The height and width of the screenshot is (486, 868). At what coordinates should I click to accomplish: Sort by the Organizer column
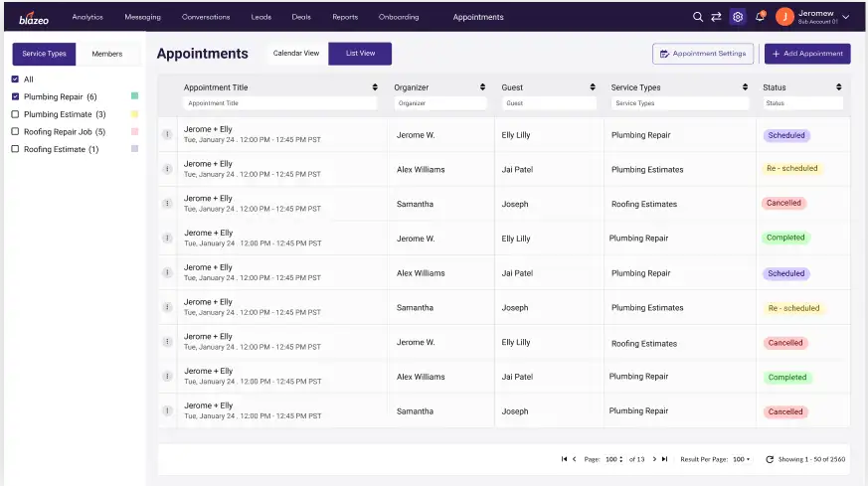pos(482,87)
